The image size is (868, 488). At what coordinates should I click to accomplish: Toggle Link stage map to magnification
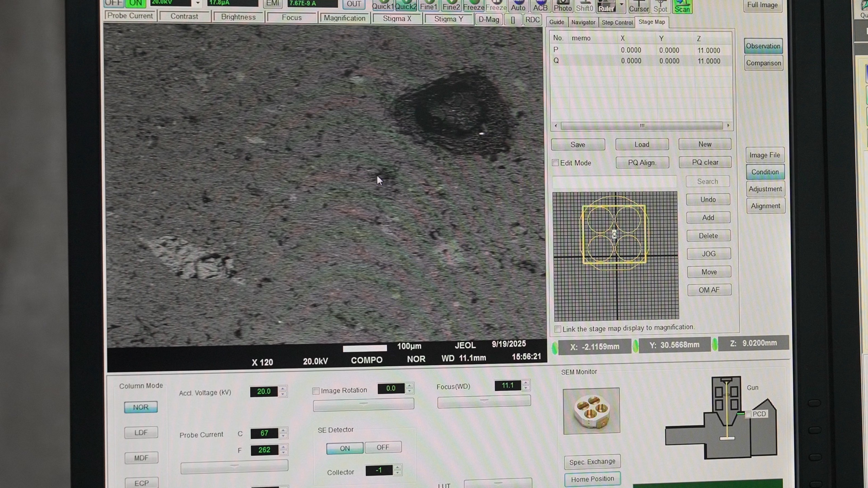coord(558,329)
